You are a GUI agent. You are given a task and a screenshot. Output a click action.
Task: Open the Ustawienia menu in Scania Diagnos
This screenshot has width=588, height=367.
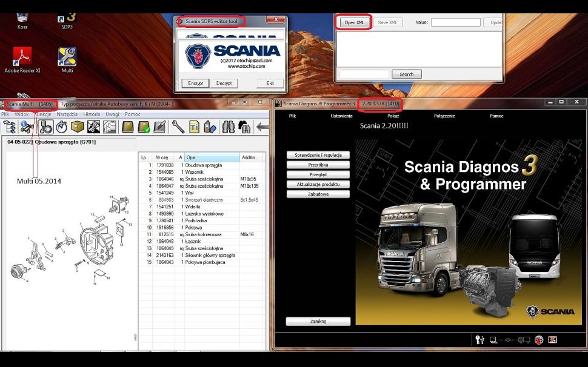click(341, 116)
